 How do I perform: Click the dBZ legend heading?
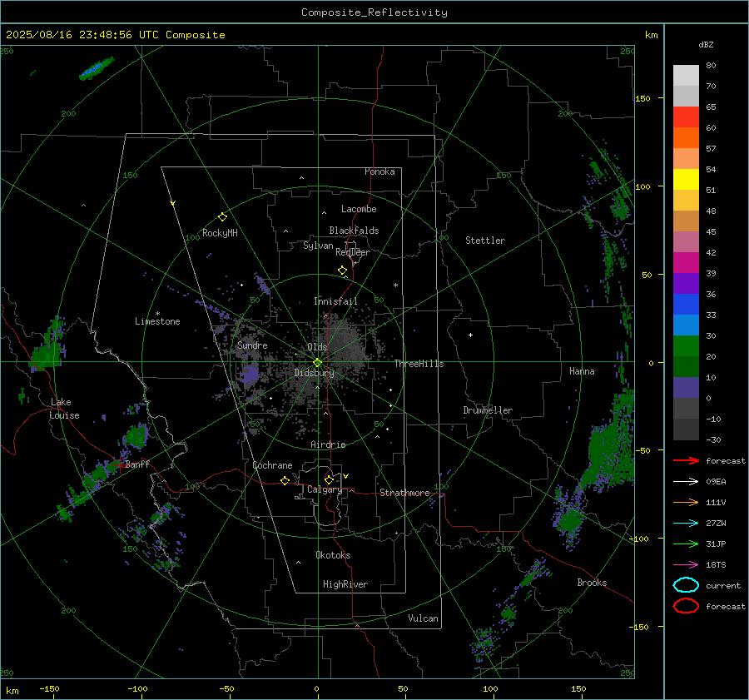point(706,45)
